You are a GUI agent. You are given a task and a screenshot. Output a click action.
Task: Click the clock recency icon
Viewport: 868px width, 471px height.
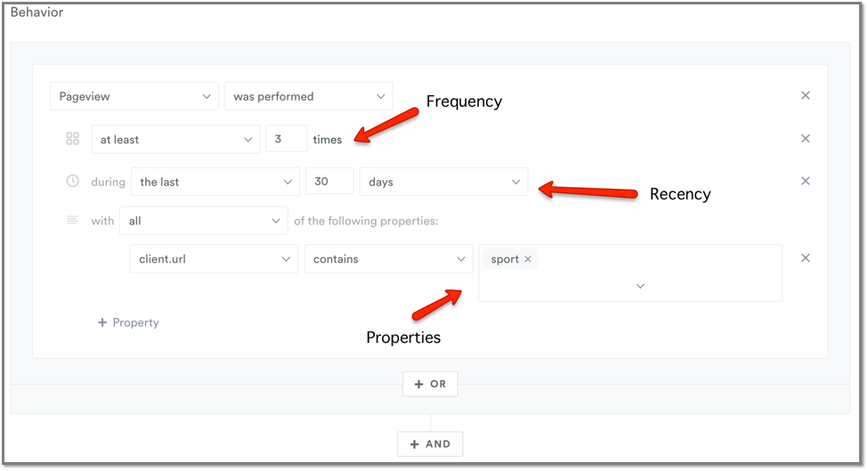72,181
